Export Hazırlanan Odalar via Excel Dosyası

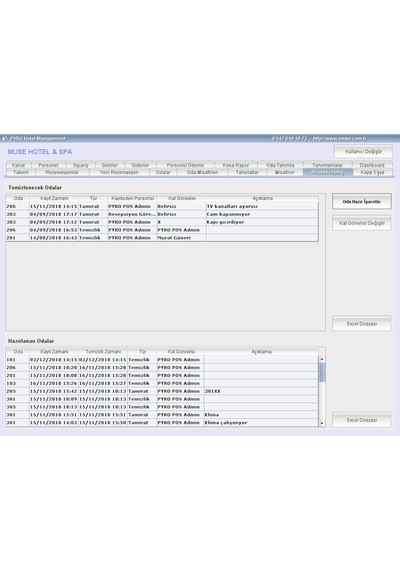click(361, 420)
